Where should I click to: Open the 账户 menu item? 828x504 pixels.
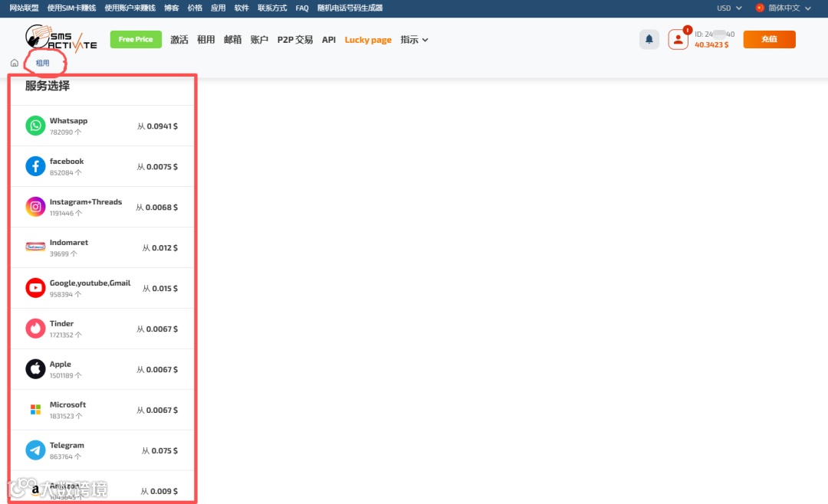coord(259,40)
